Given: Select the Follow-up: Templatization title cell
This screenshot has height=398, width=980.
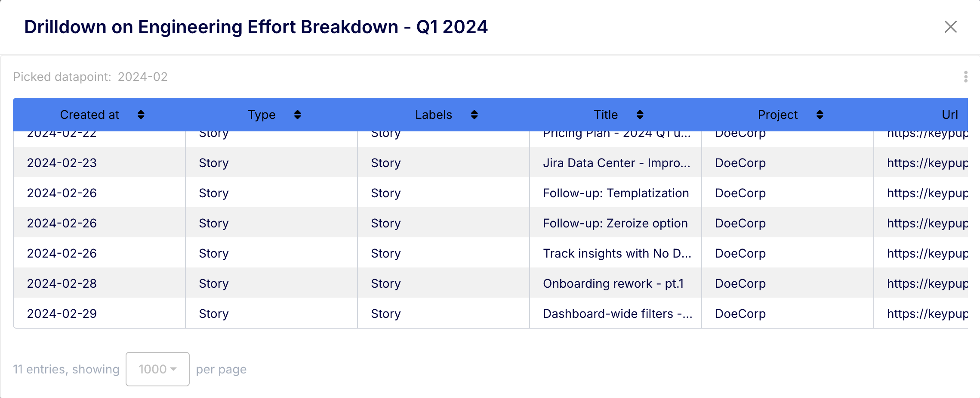Looking at the screenshot, I should (616, 193).
